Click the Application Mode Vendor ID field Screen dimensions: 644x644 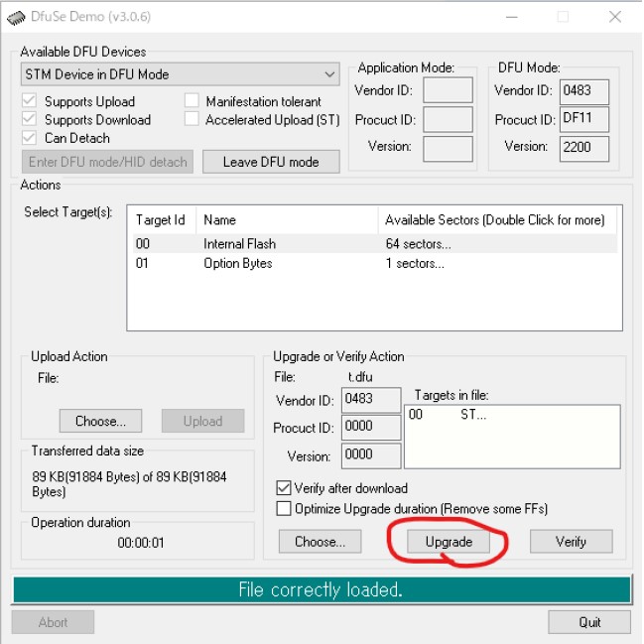point(448,90)
